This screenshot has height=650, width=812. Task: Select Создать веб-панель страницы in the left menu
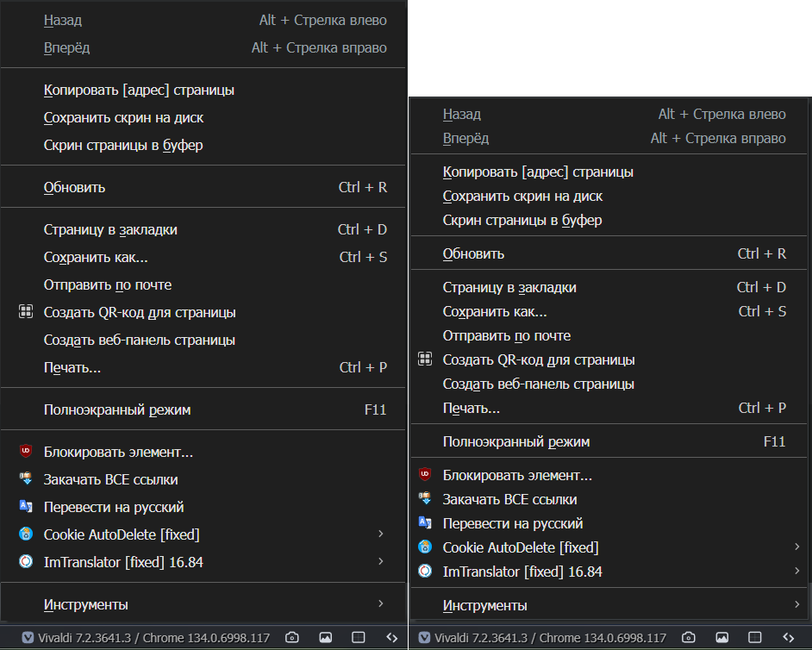pyautogui.click(x=203, y=340)
